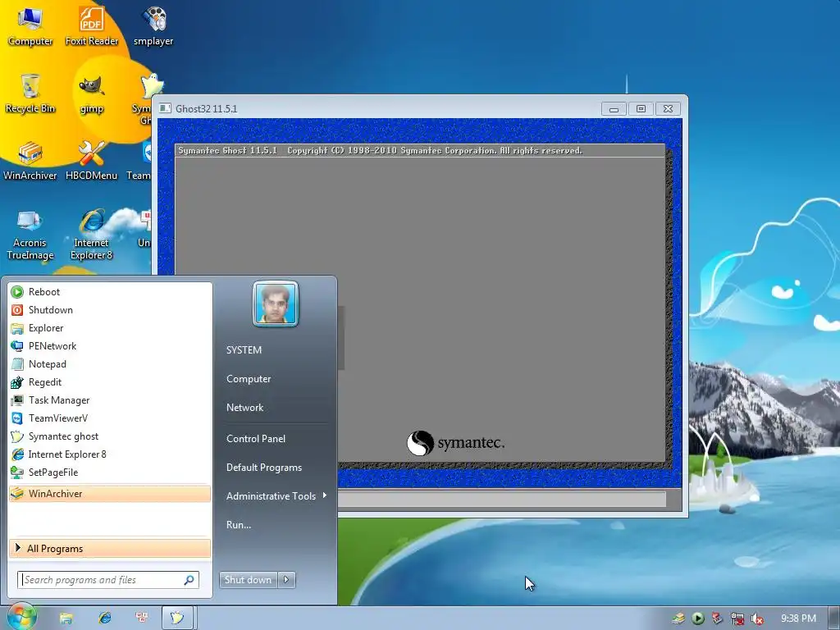Click the red tool tray icon beside the play icon
The height and width of the screenshot is (630, 840).
[x=717, y=619]
